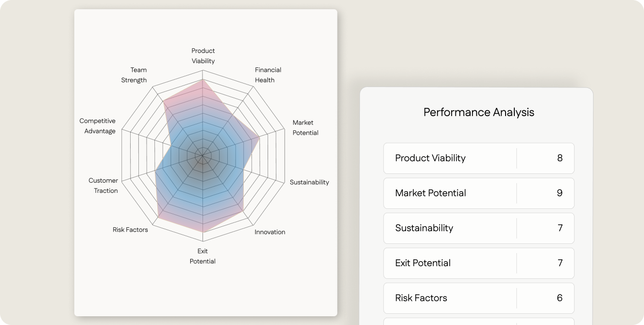Screen dimensions: 644x325
Task: Click the Sustainability score row
Action: click(478, 228)
